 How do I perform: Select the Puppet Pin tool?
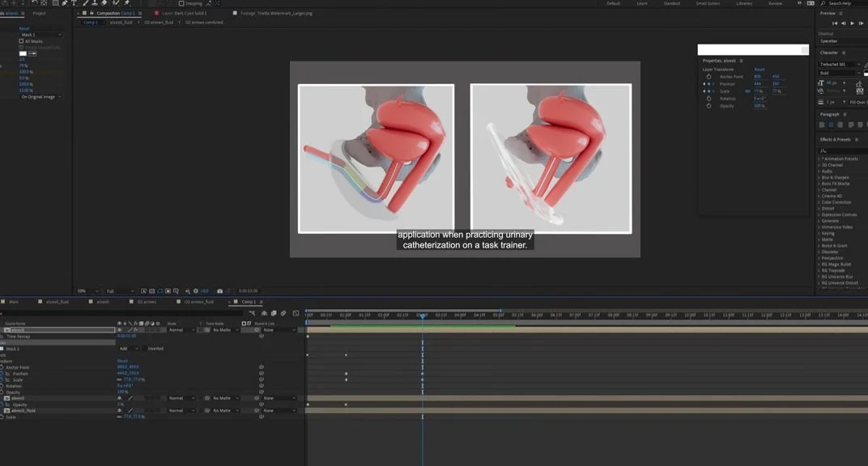point(127,3)
